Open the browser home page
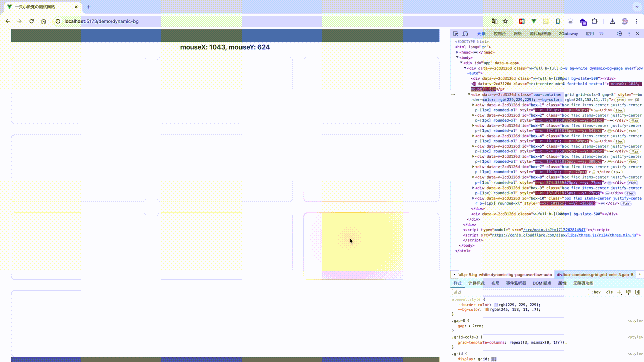The width and height of the screenshot is (644, 362). [44, 21]
